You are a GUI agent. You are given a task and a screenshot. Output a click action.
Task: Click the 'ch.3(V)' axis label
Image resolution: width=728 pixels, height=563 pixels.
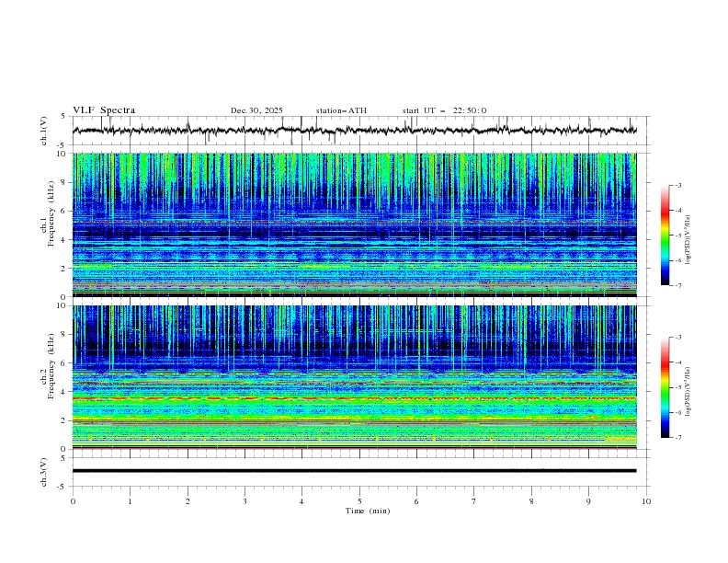click(44, 472)
